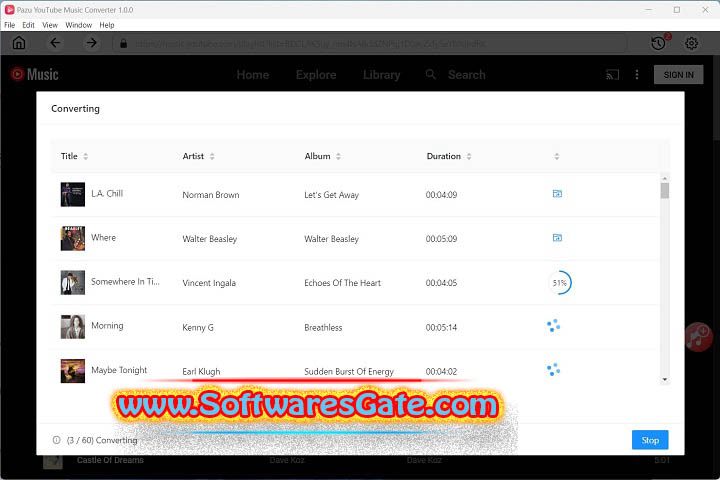
Task: Click the red add-music floating icon
Action: (x=699, y=337)
